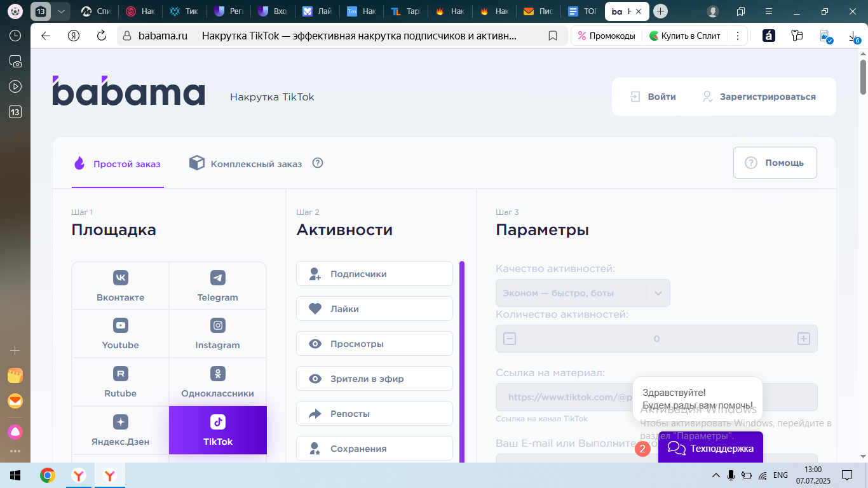Increase activity count with the plus button
868x488 pixels.
click(x=804, y=339)
